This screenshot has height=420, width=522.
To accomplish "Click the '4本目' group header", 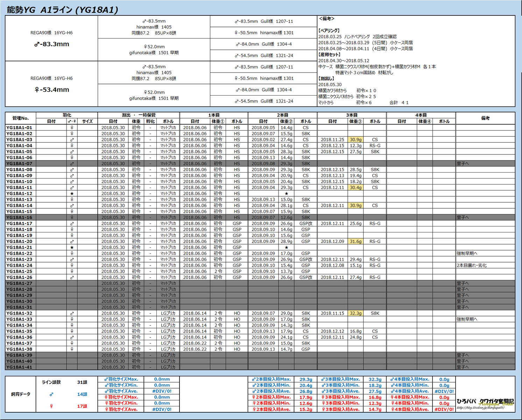I will 421,115.
